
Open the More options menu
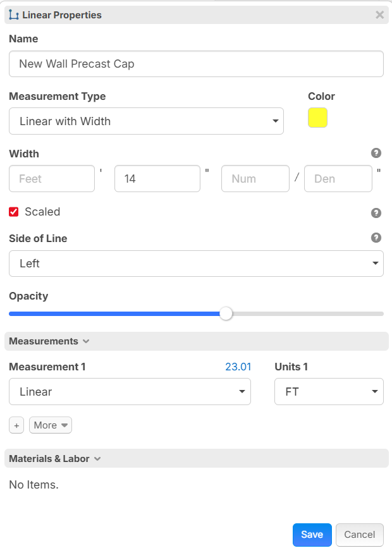click(51, 425)
